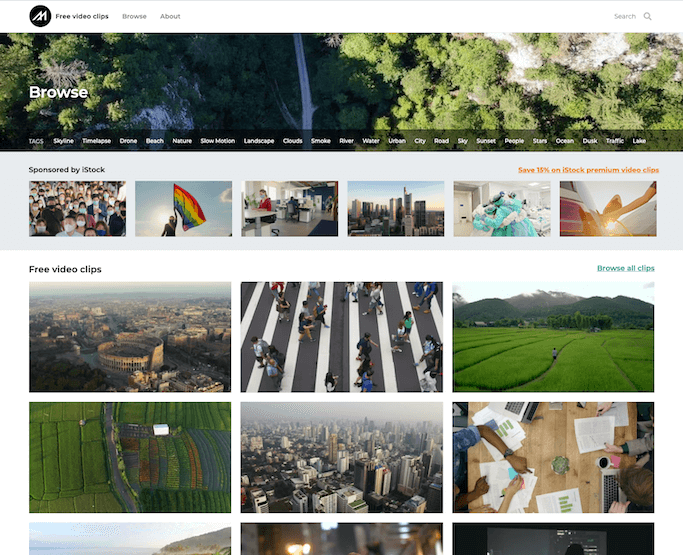This screenshot has height=555, width=683.
Task: Select the Water tag
Action: pos(371,141)
